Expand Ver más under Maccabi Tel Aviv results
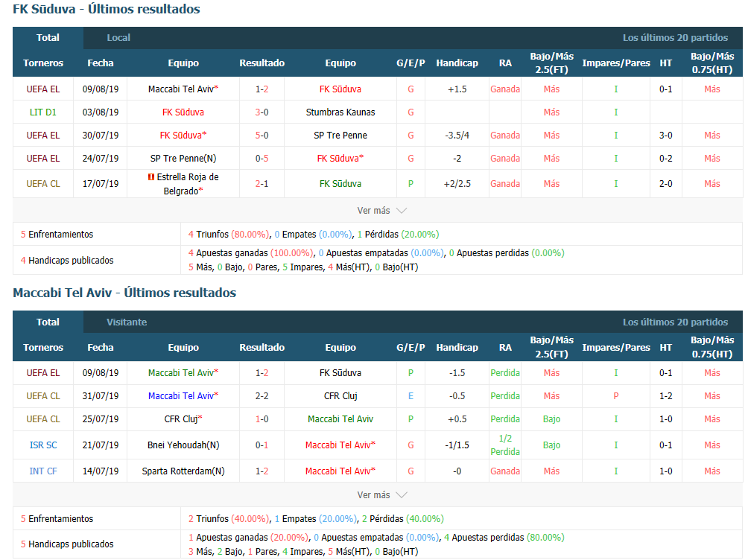 [381, 494]
